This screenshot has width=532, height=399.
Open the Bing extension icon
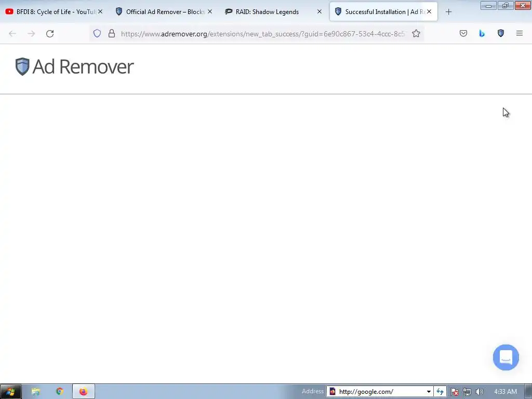point(482,33)
